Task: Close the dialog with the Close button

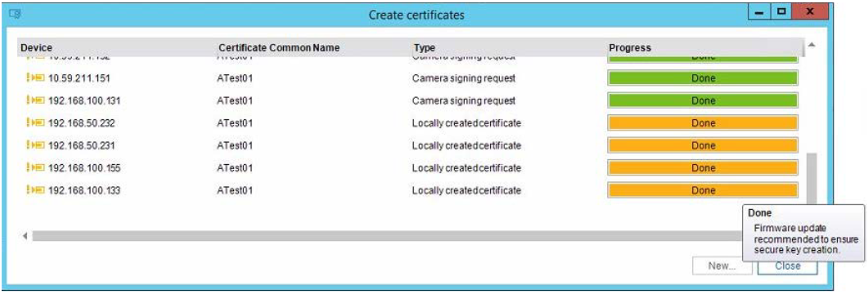Action: (787, 266)
